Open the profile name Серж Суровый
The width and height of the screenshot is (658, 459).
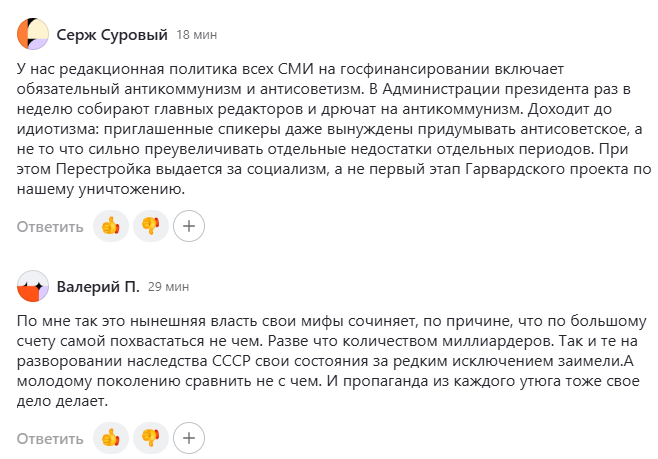(x=112, y=35)
